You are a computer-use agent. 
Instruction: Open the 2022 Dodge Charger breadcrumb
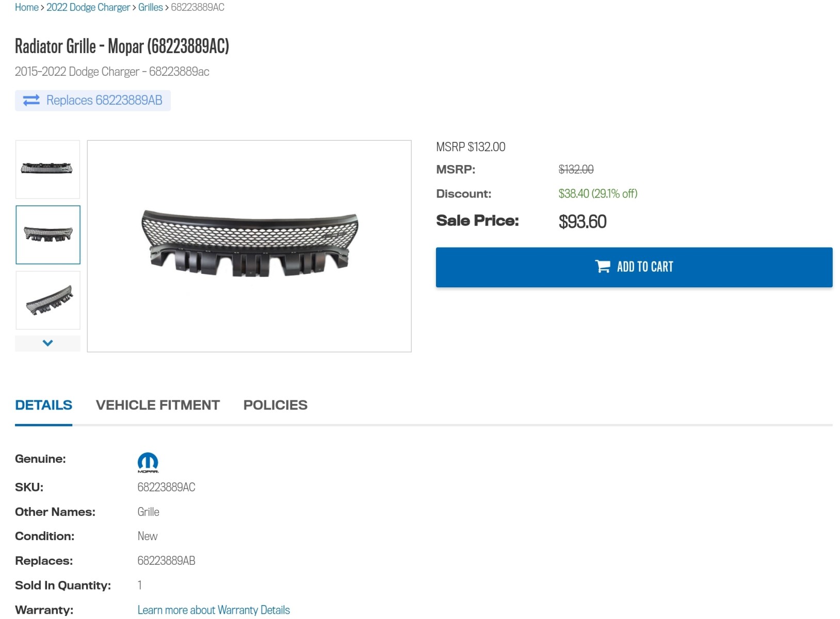(88, 7)
